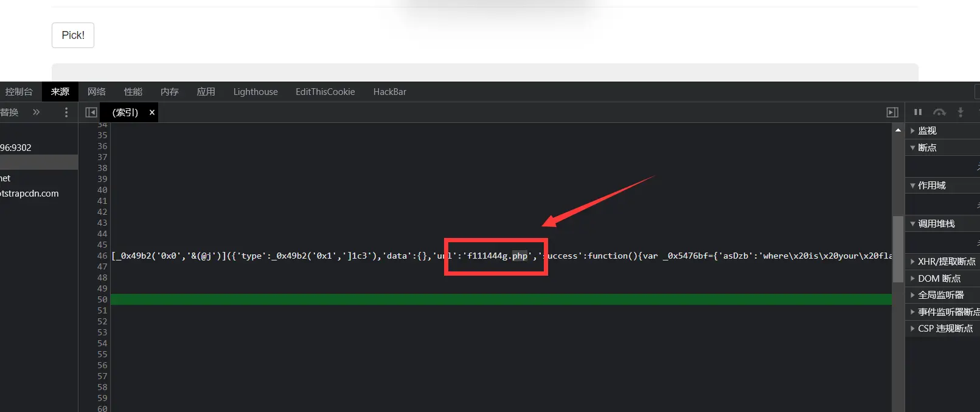This screenshot has width=980, height=412.
Task: Switch to the 网络 (Network) tab
Action: (x=96, y=92)
